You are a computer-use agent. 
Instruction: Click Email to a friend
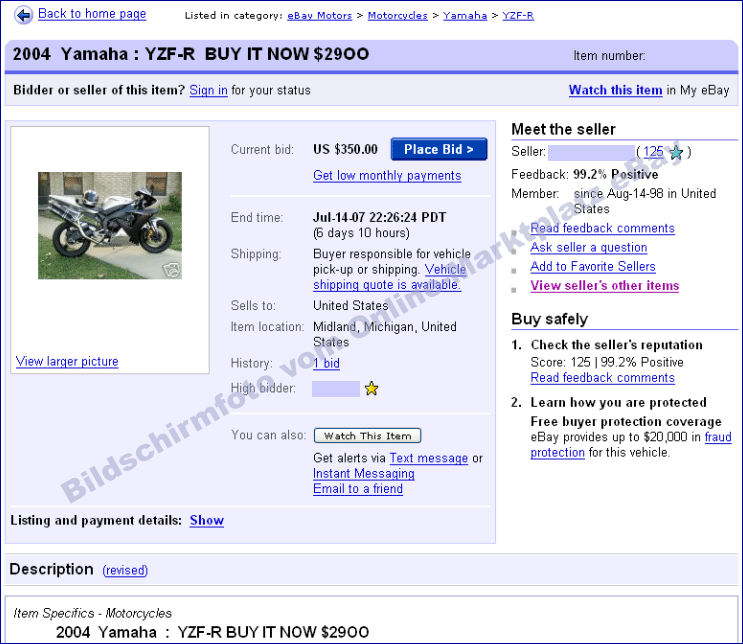coord(358,489)
